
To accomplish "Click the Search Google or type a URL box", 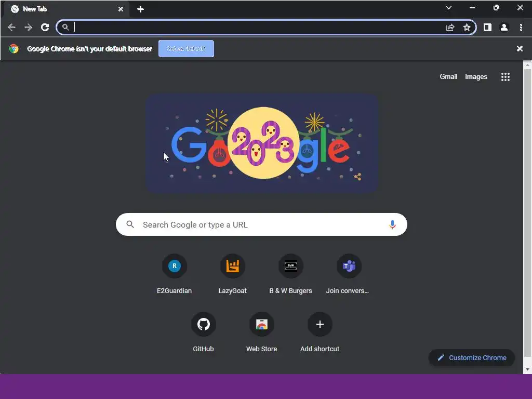I will [x=261, y=224].
